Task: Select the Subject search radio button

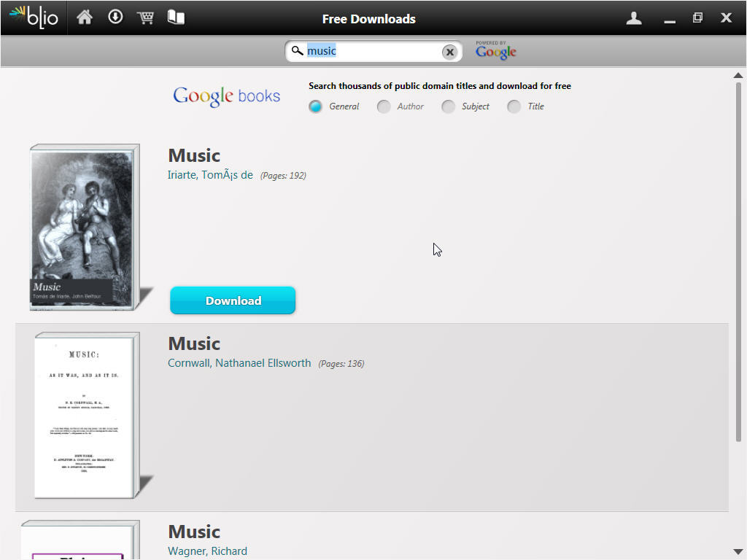Action: coord(449,106)
